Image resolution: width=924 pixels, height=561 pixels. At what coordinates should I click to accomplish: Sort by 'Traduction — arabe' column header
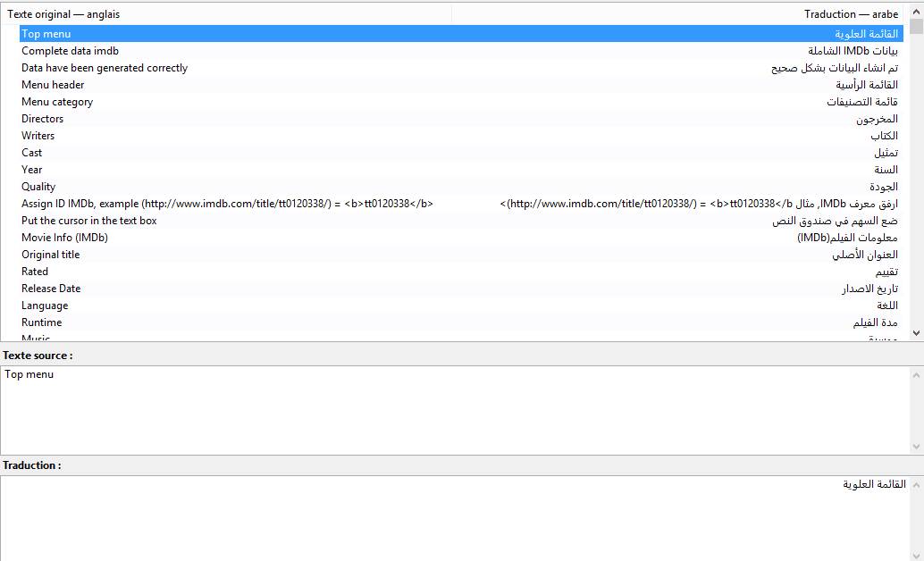(x=677, y=14)
